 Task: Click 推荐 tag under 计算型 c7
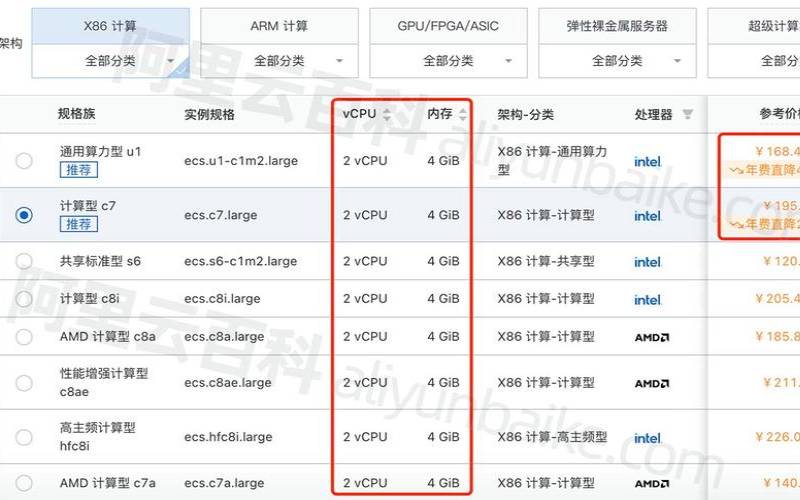[79, 224]
